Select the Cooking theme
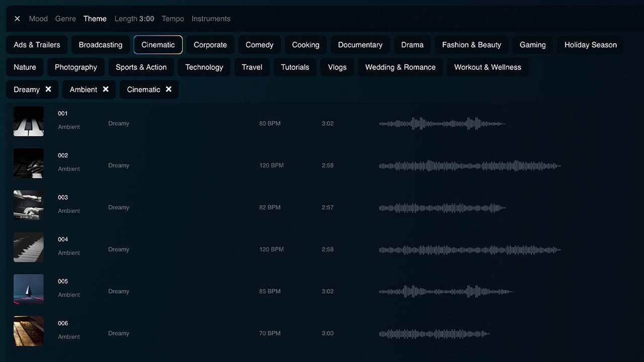This screenshot has width=644, height=362. pos(306,45)
